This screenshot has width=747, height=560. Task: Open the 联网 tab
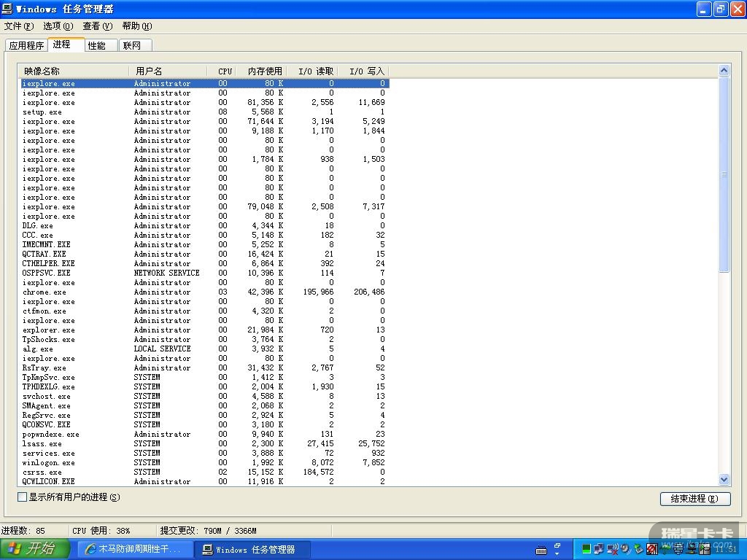pyautogui.click(x=135, y=45)
